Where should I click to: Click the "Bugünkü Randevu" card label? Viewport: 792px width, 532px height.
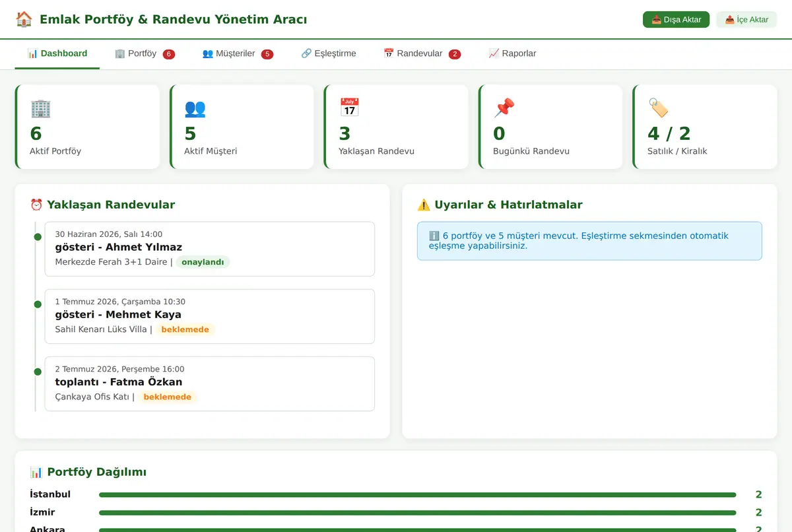coord(531,151)
